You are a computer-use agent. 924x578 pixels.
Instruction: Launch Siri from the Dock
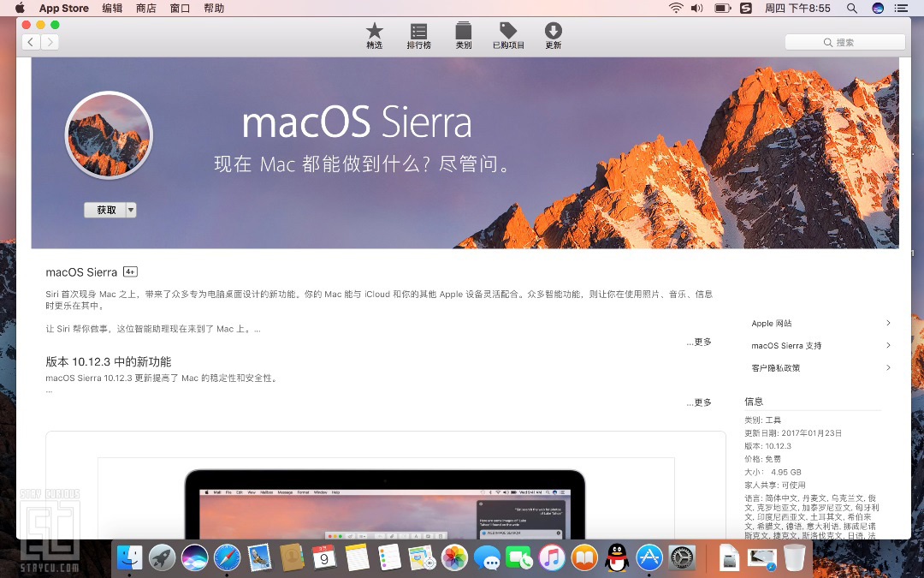point(194,557)
